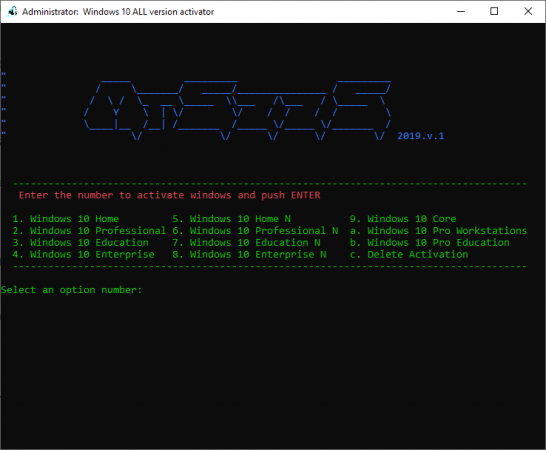
Task: Maximize the activator console window
Action: (x=494, y=11)
